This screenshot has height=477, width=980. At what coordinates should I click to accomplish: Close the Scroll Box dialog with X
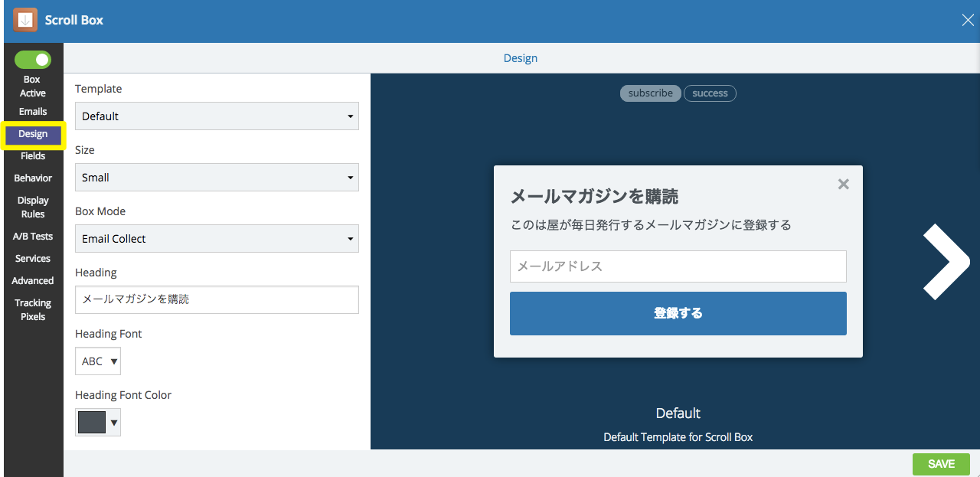(x=968, y=21)
